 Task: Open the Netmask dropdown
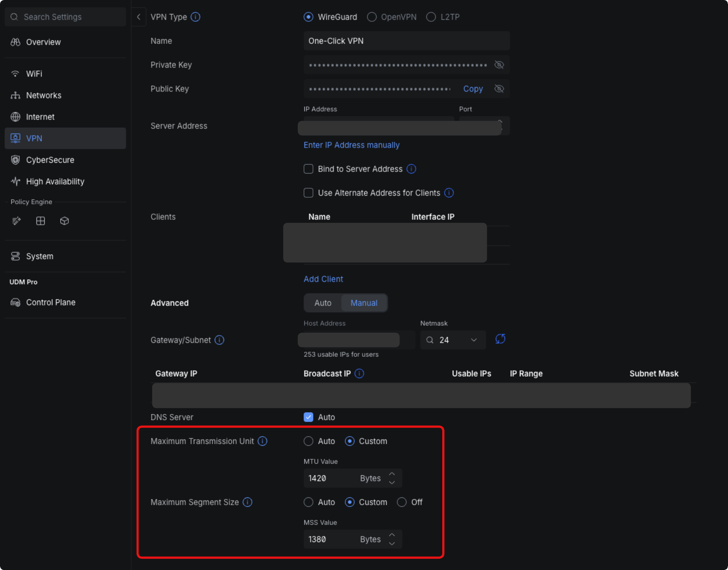pyautogui.click(x=474, y=340)
